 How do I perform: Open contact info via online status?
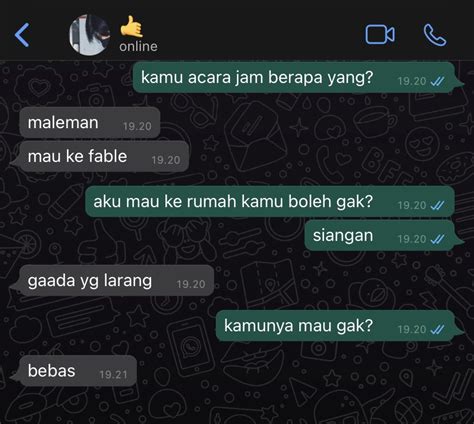(138, 46)
